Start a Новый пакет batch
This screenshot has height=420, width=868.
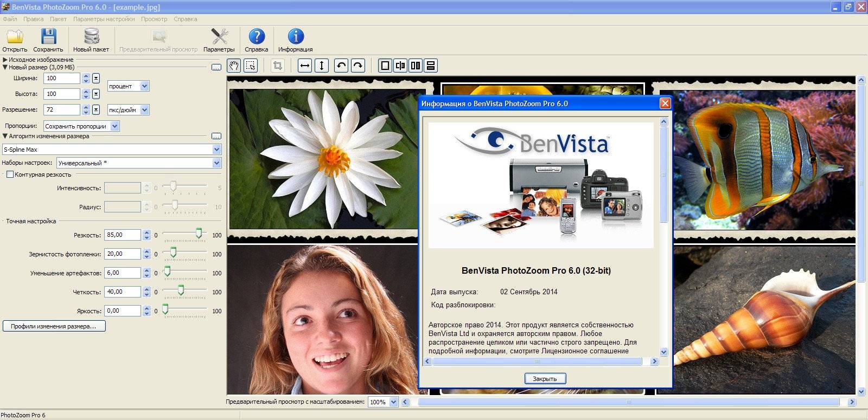[91, 41]
